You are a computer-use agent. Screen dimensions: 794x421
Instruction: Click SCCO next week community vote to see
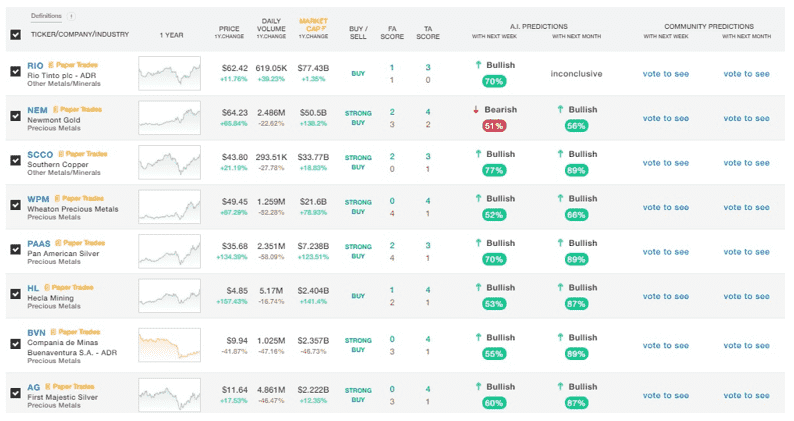[666, 163]
